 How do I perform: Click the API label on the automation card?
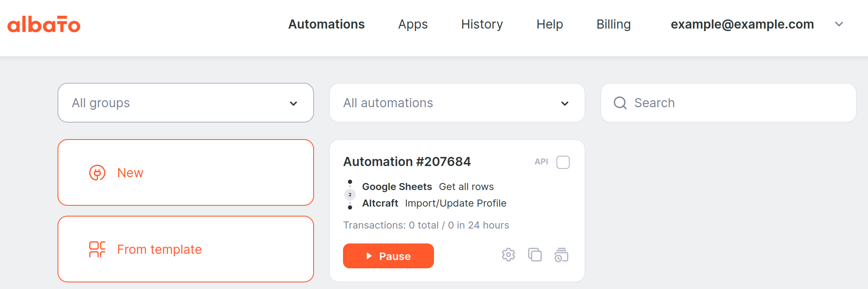(x=541, y=162)
